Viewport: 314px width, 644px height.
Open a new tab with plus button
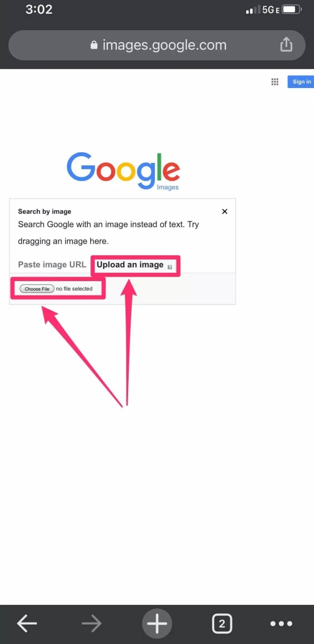pyautogui.click(x=157, y=624)
